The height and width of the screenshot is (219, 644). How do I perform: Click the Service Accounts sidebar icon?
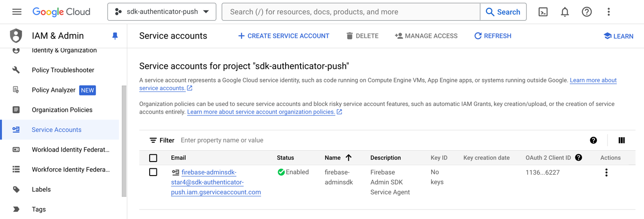(x=16, y=130)
